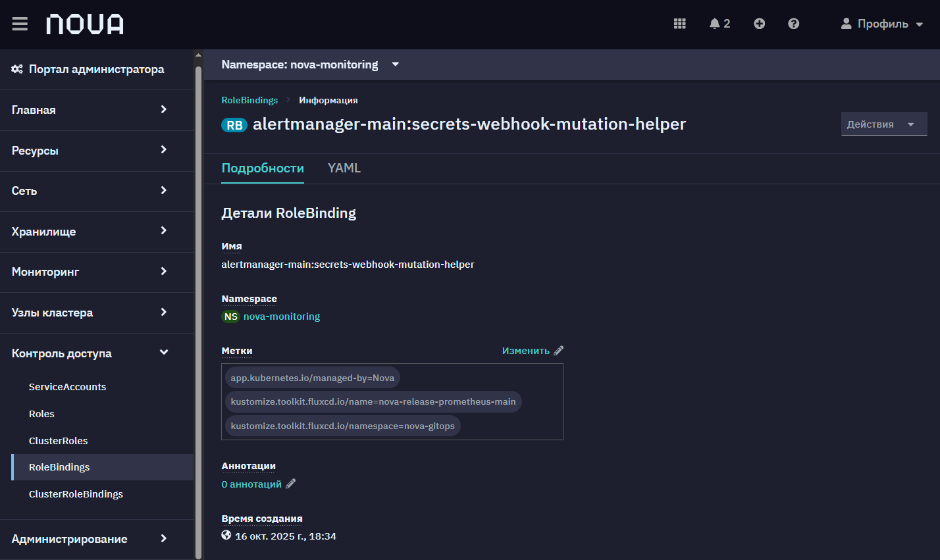The height and width of the screenshot is (560, 940).
Task: Click the pencil icon next to annotations
Action: (x=290, y=484)
